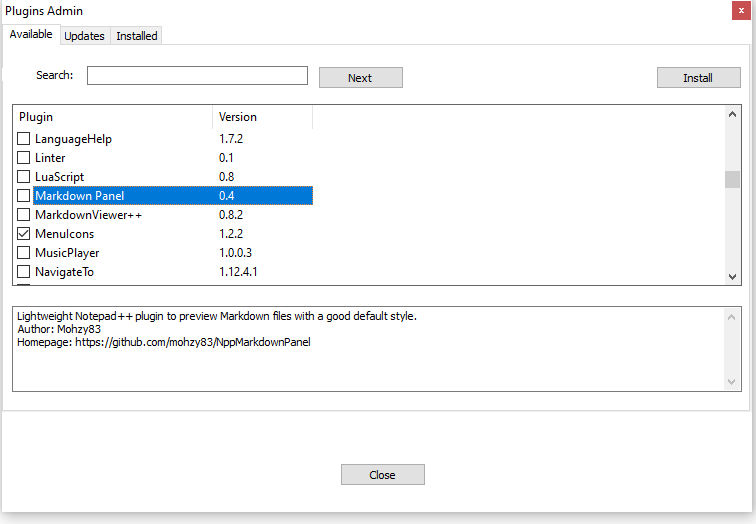Select the MarkdownViewer++ plugin name

tap(88, 215)
